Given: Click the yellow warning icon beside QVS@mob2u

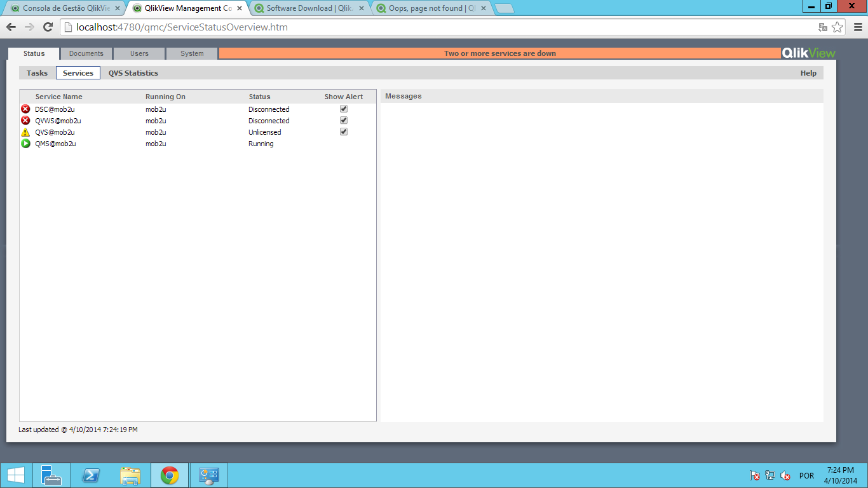Looking at the screenshot, I should tap(25, 132).
